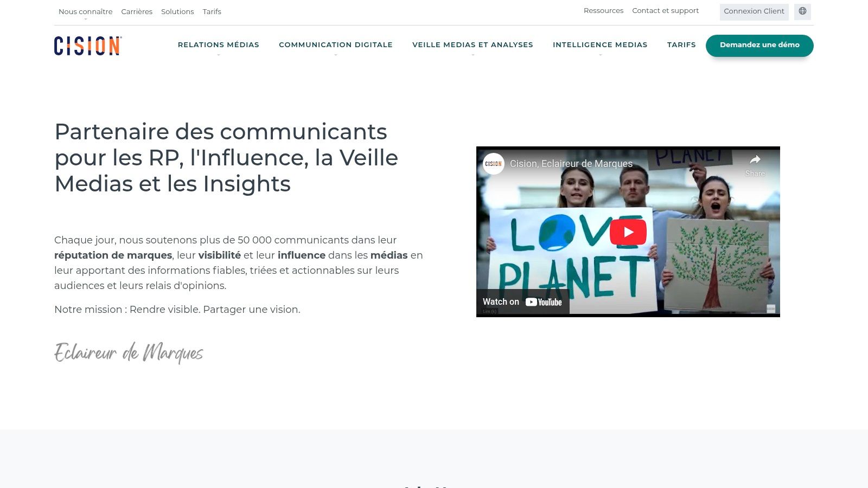Open the Contact et support link
The width and height of the screenshot is (868, 488).
(666, 11)
